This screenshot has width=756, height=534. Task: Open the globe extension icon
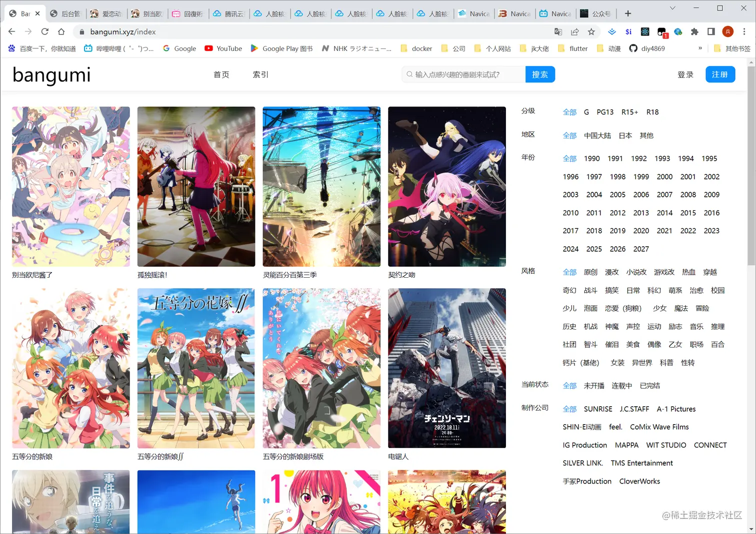tap(678, 32)
